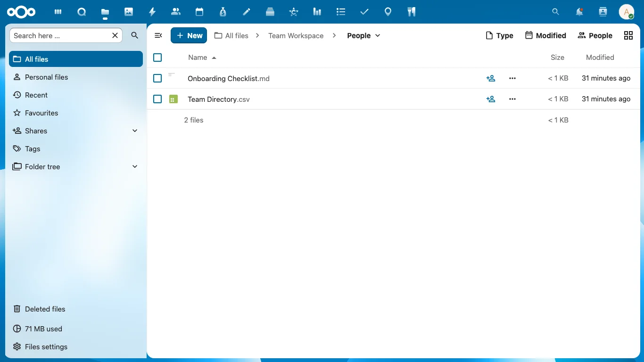Open the Files app icon
644x362 pixels.
[105, 12]
